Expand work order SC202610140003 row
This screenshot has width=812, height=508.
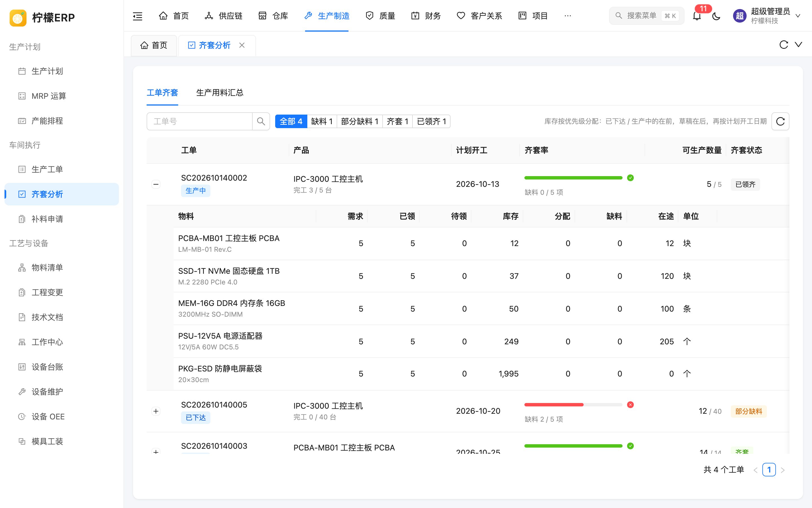coord(156,452)
